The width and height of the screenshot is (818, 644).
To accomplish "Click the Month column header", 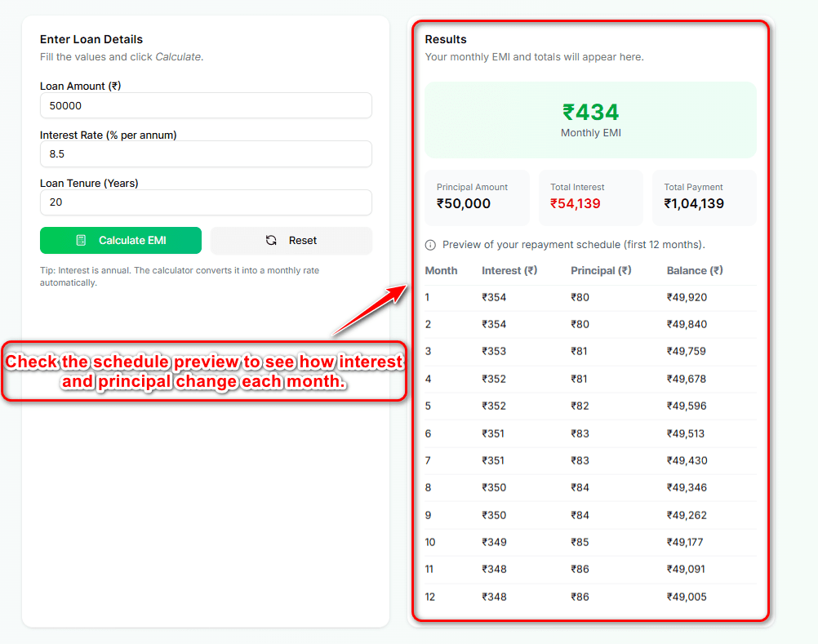I will click(439, 270).
